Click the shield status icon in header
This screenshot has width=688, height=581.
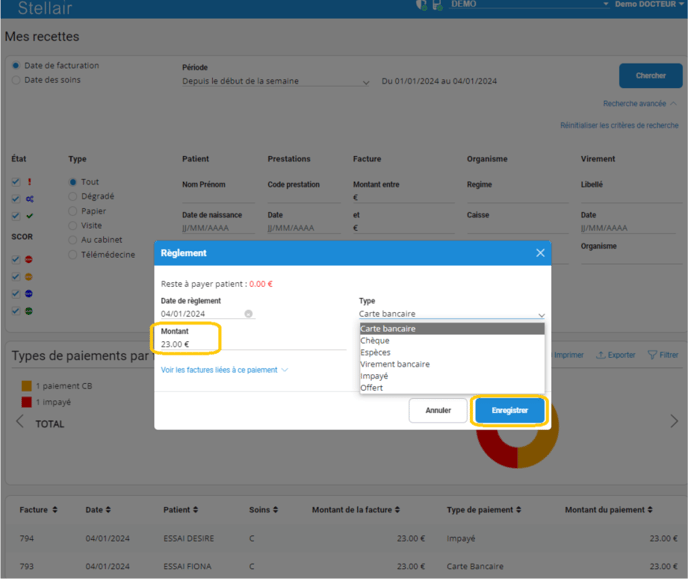(x=422, y=5)
